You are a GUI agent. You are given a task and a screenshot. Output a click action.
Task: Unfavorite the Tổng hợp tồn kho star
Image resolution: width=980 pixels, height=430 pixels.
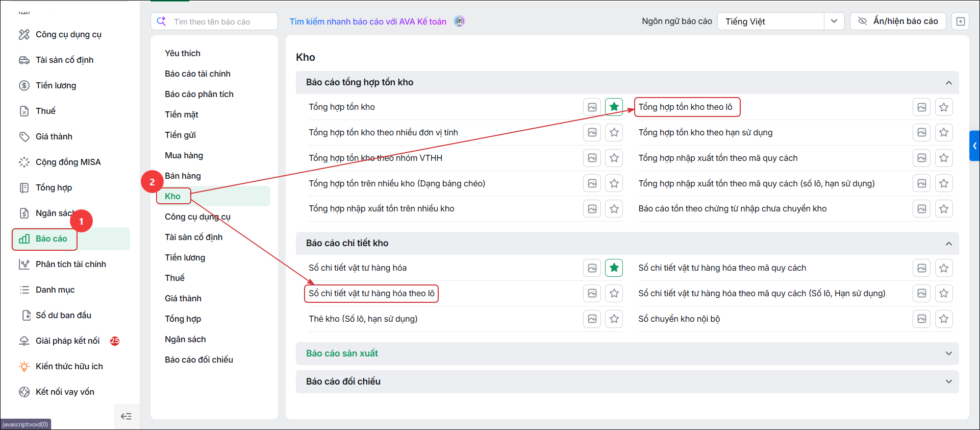[x=614, y=107]
